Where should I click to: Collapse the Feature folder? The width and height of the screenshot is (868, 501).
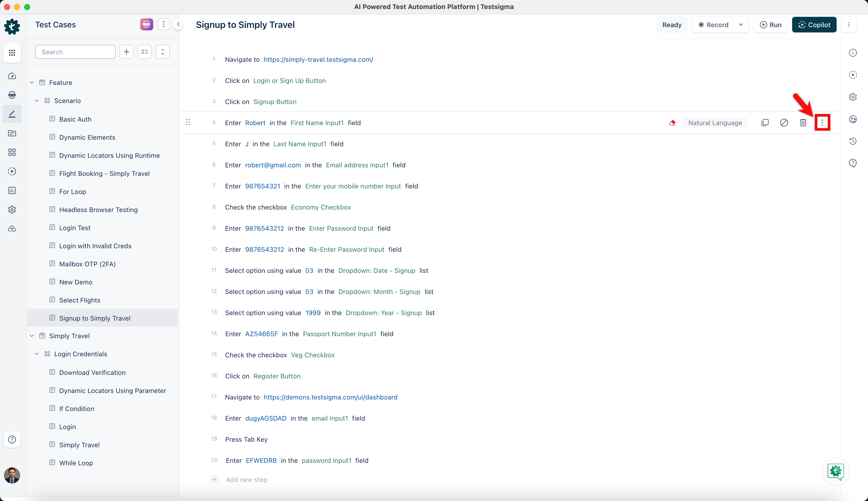tap(32, 83)
